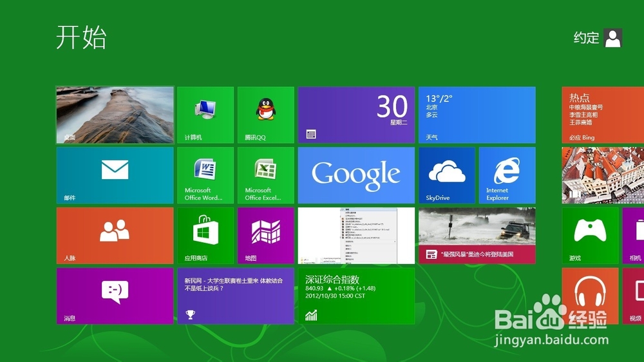Open the Google tile

[356, 175]
